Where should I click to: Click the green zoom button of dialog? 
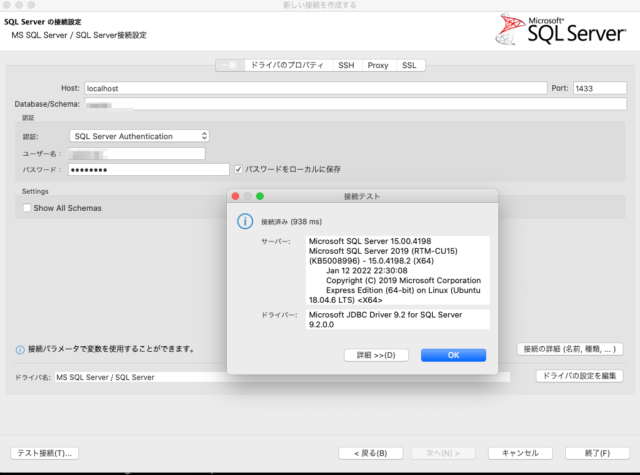(260, 196)
